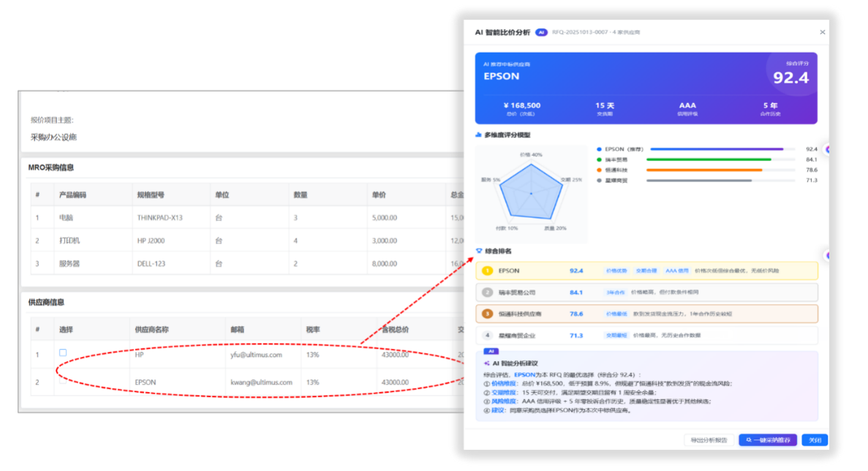This screenshot has width=868, height=471.
Task: Click the 关闭 button at dialog bottom
Action: coord(815,440)
